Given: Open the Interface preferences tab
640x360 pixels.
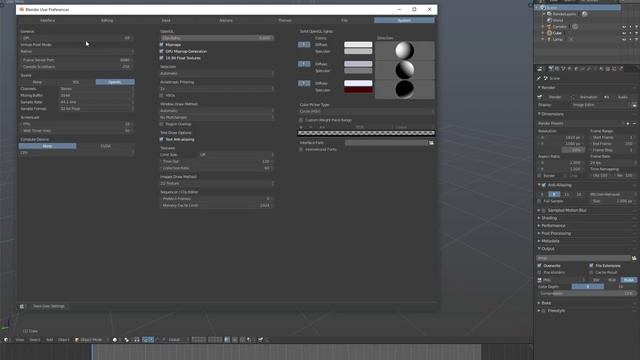Looking at the screenshot, I should pyautogui.click(x=48, y=20).
